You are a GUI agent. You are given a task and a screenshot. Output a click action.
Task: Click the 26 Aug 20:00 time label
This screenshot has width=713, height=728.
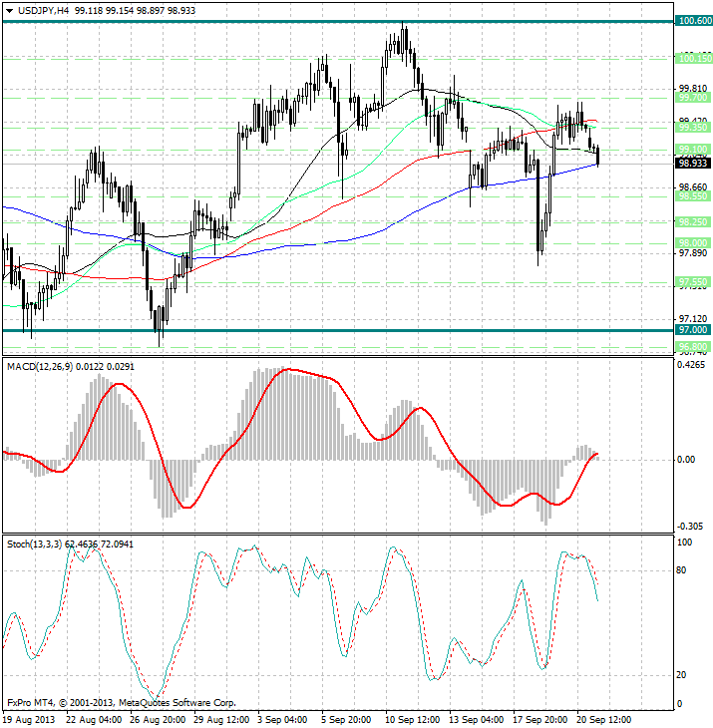(158, 720)
